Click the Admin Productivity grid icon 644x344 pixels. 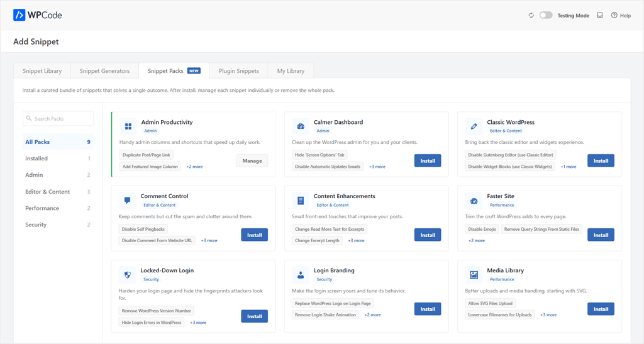point(128,126)
